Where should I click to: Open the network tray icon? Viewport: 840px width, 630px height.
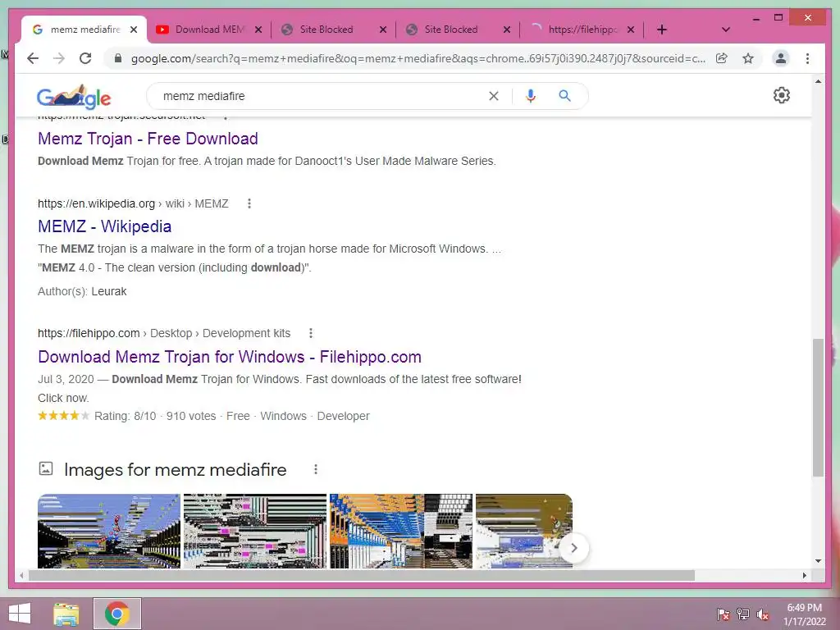(x=743, y=614)
